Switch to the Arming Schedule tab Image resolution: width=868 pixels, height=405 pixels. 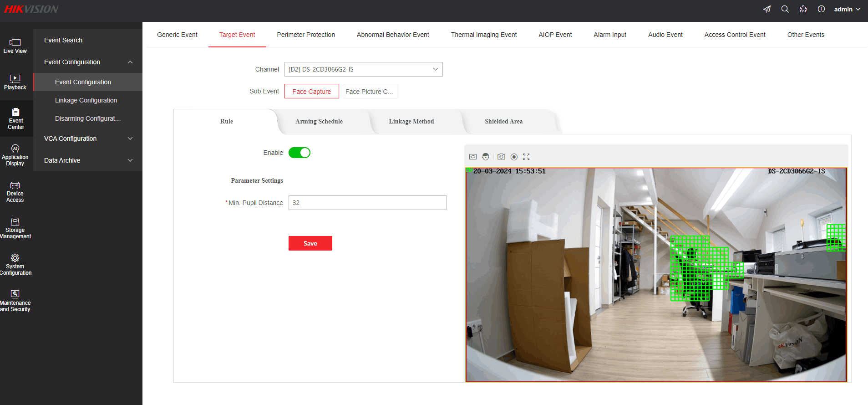click(x=319, y=122)
